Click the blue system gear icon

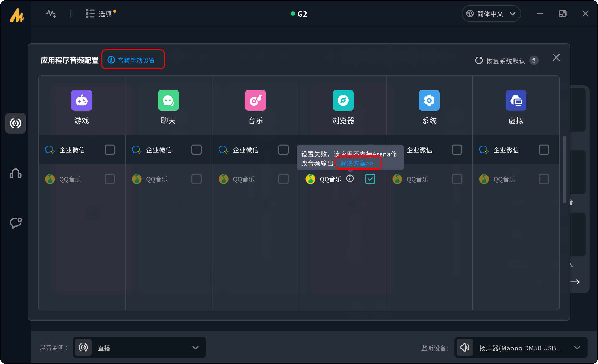pos(429,100)
